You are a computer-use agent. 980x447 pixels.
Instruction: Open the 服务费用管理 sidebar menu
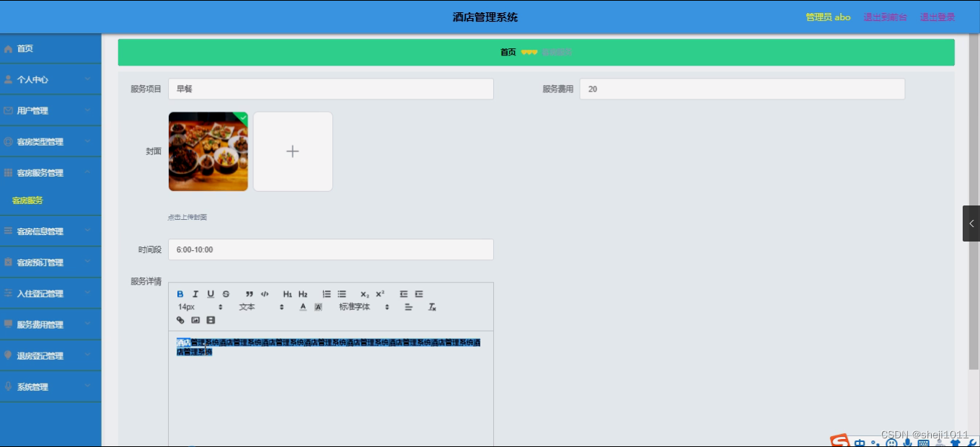pyautogui.click(x=50, y=324)
